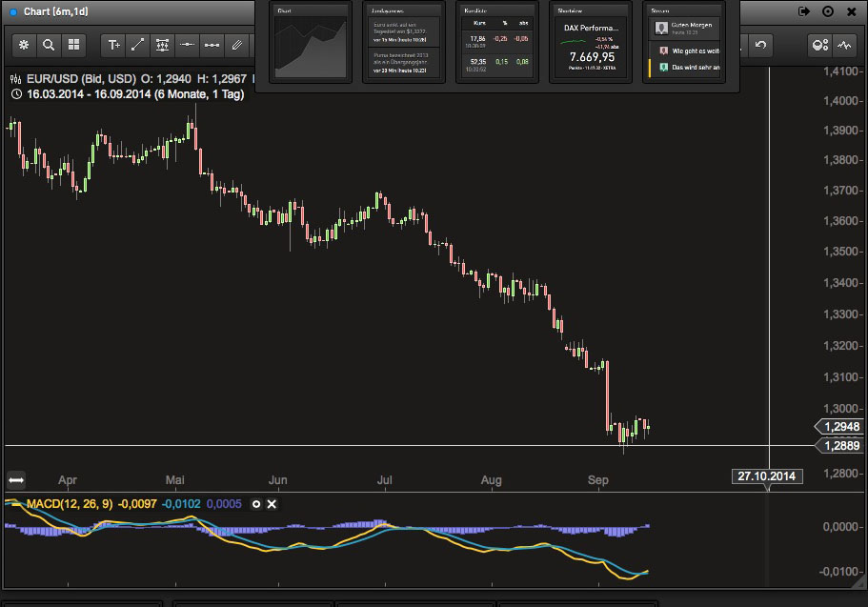Select the trend line drawing tool
The image size is (868, 607).
pos(138,45)
